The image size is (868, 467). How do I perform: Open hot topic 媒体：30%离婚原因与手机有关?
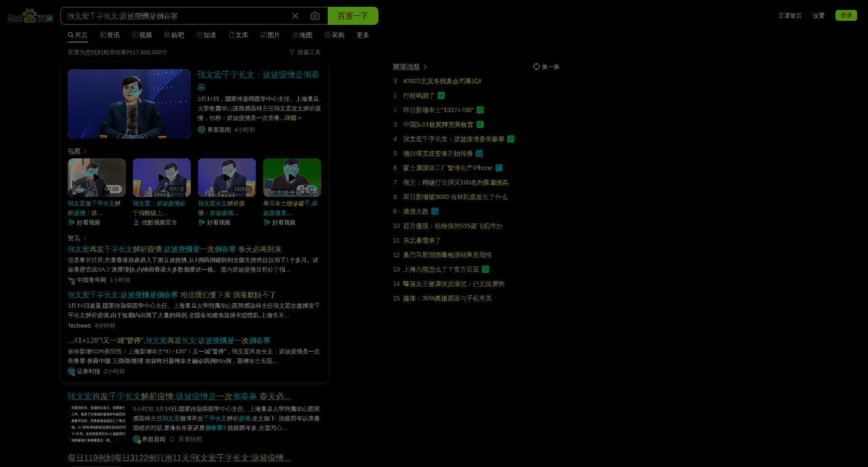[x=447, y=298]
